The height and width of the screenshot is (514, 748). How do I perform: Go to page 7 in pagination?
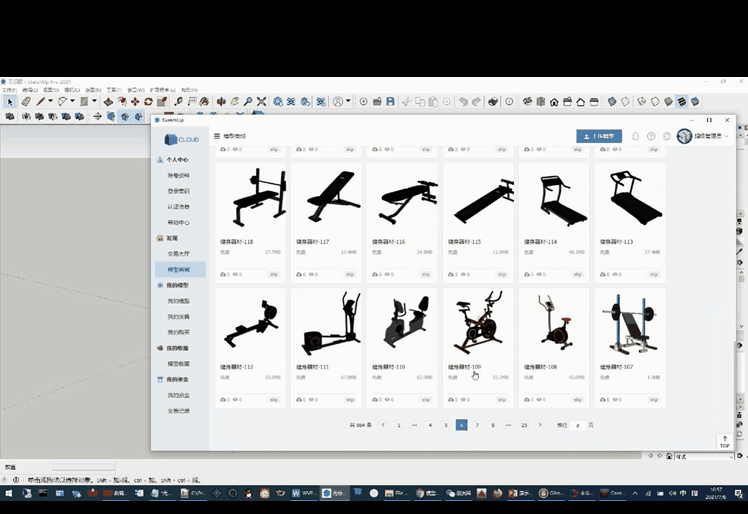point(477,425)
